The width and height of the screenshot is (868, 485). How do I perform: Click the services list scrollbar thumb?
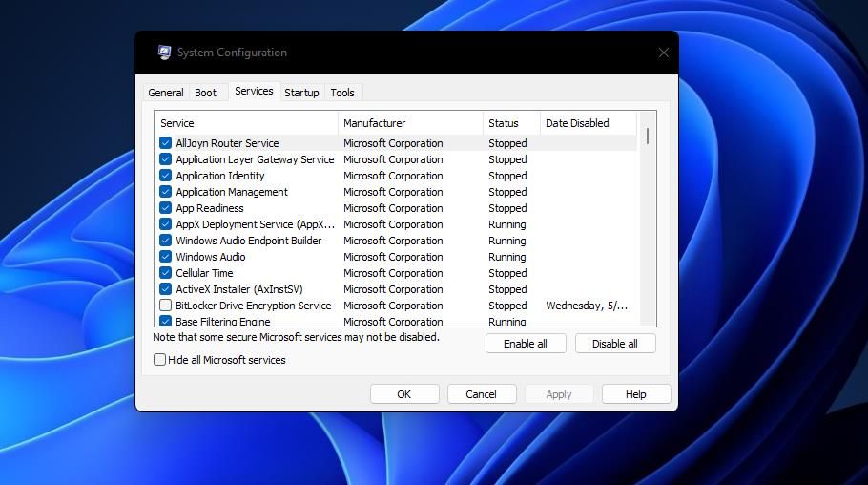[647, 137]
